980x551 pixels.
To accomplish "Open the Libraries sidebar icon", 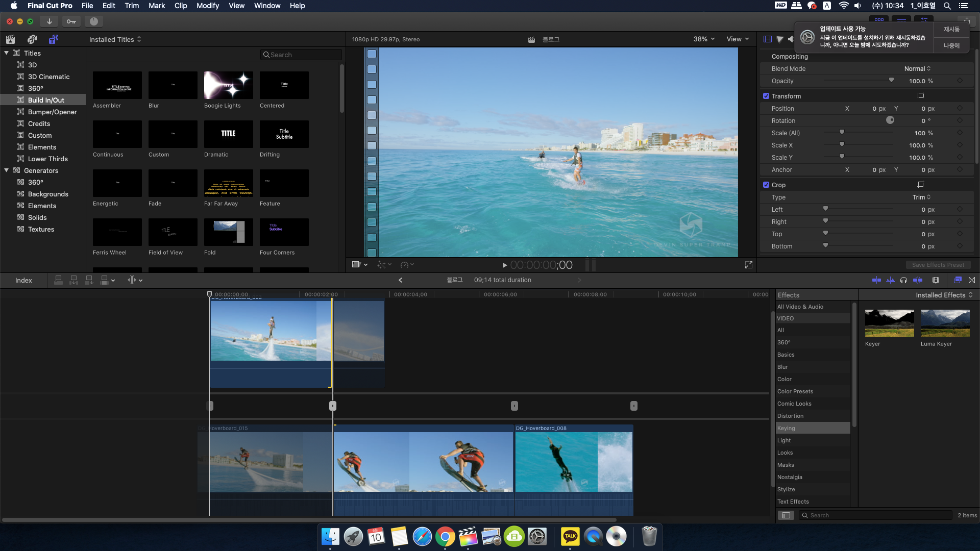I will (10, 39).
